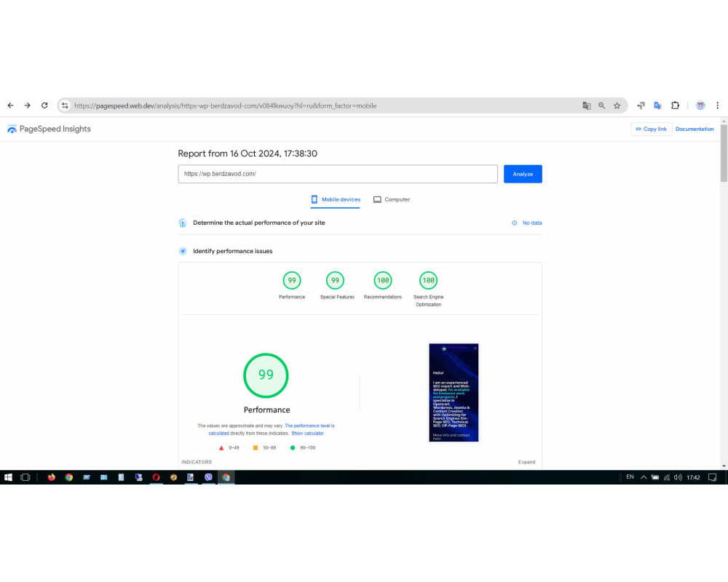Launch Firefox from the taskbar
The image size is (728, 582).
52,477
